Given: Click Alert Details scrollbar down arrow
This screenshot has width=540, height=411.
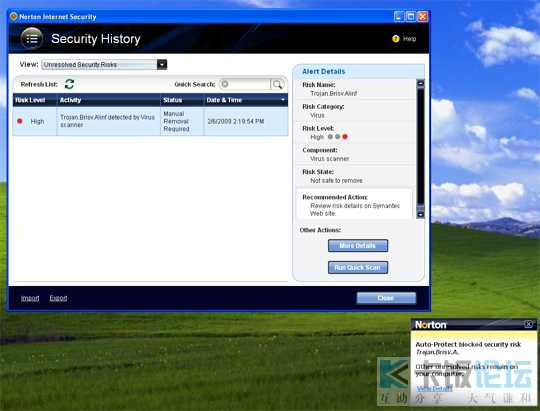Looking at the screenshot, I should pos(420,215).
